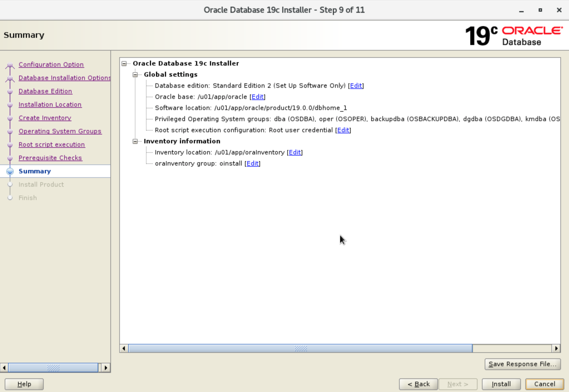This screenshot has height=392, width=569.
Task: Edit the Root script execution configuration
Action: (x=343, y=130)
